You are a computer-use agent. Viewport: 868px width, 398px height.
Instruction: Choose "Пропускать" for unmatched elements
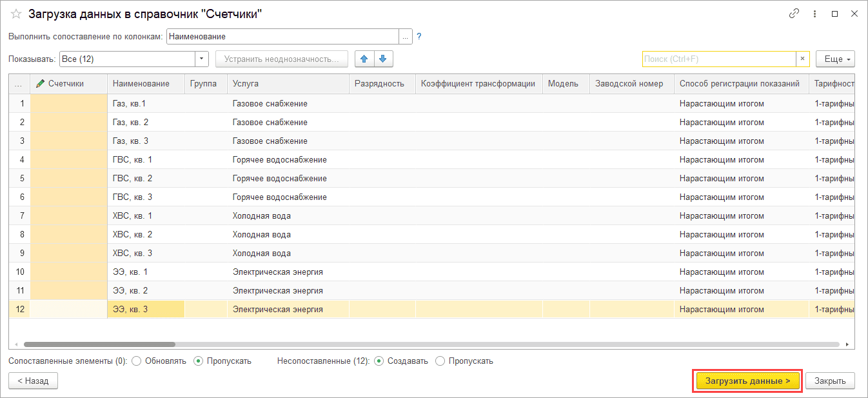point(440,361)
